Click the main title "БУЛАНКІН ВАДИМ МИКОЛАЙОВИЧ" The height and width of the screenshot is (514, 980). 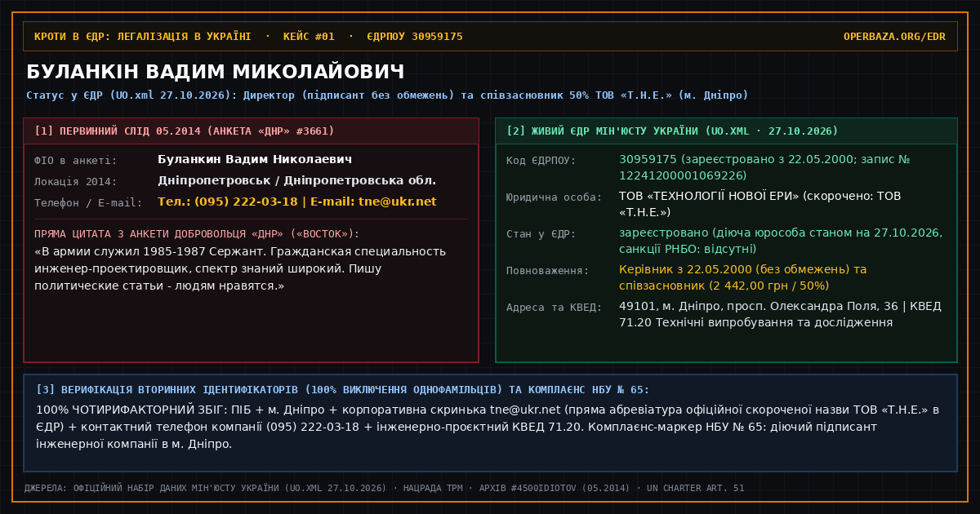click(x=216, y=72)
